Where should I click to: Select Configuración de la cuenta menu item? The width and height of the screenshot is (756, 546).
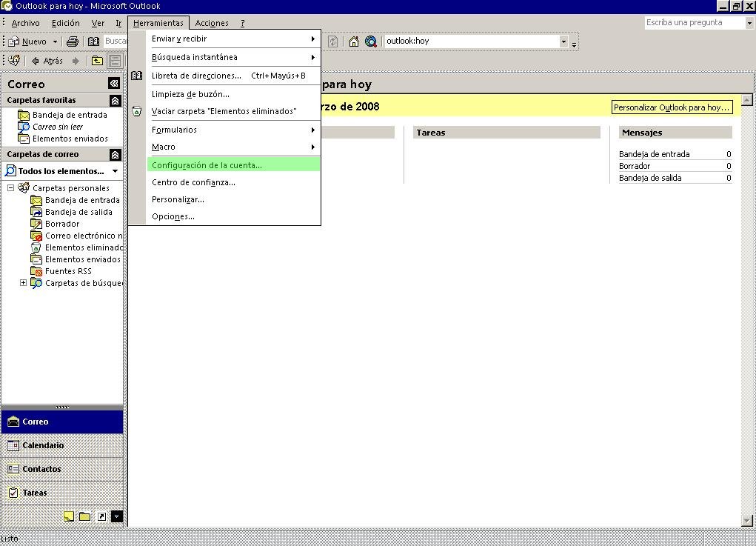(233, 165)
